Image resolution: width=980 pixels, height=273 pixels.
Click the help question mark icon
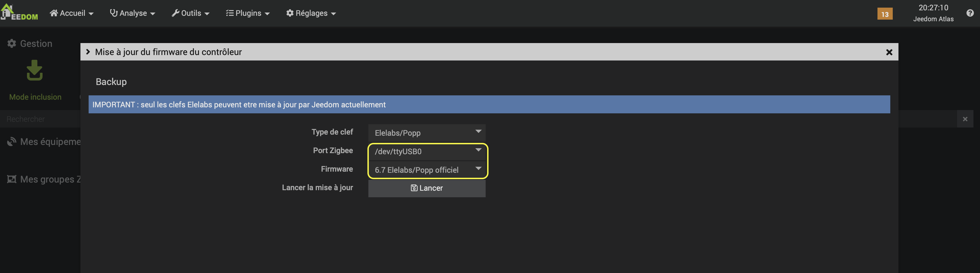coord(970,13)
